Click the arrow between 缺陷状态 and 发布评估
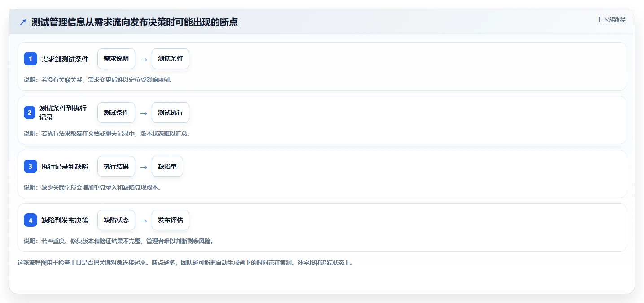644x303 pixels. click(x=144, y=221)
